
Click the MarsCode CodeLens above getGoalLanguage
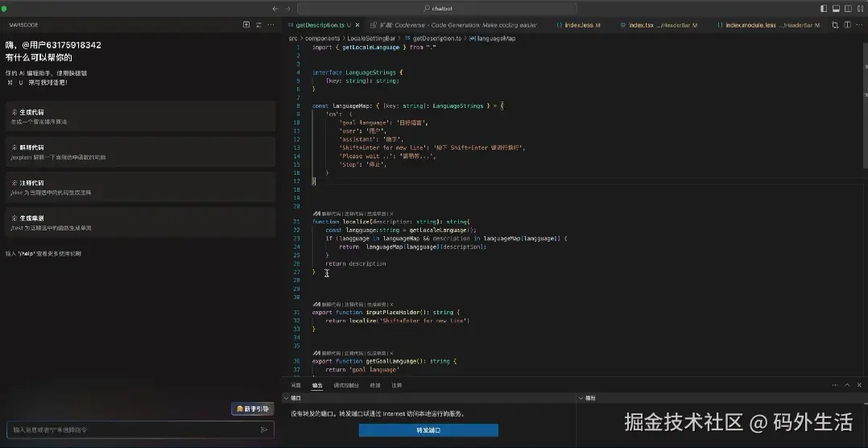[x=353, y=353]
